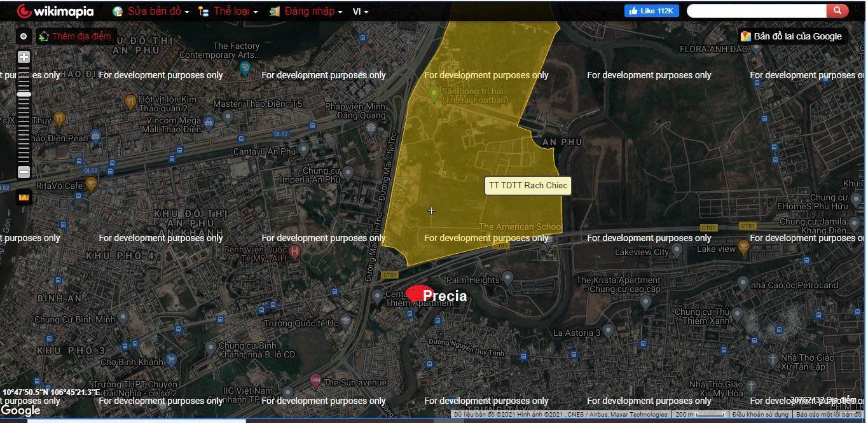Click the Chung cư Bình Khánh pin
The image size is (868, 423).
coord(211,347)
